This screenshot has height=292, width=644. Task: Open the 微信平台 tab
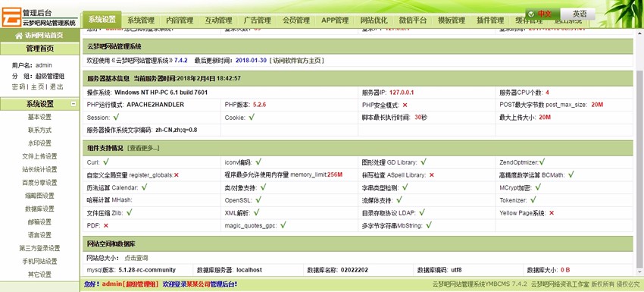[x=413, y=20]
